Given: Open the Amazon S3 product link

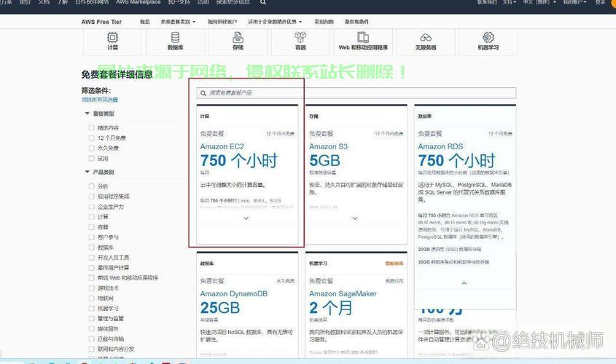Looking at the screenshot, I should pyautogui.click(x=329, y=147).
